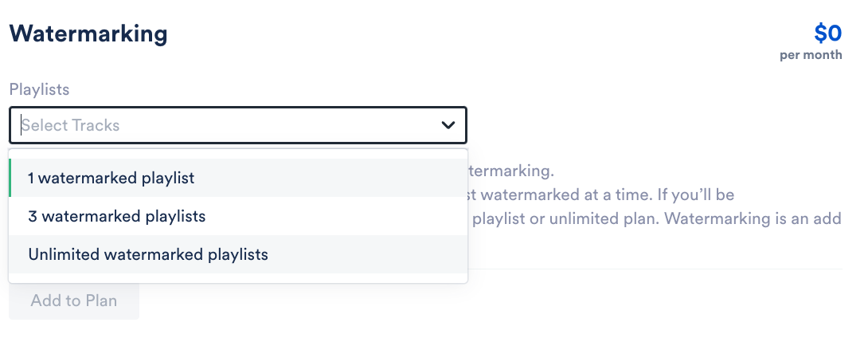The height and width of the screenshot is (338, 868).
Task: Focus the Select Tracks input field
Action: tap(223, 125)
